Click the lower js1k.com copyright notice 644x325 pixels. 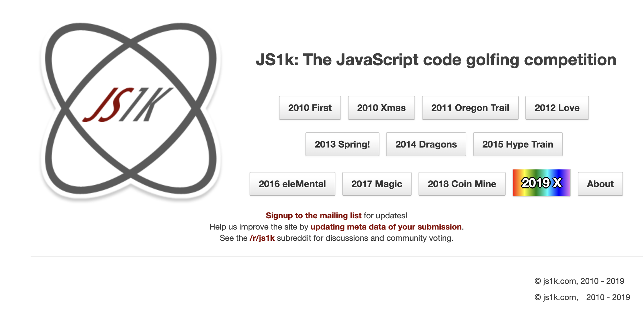(x=582, y=297)
